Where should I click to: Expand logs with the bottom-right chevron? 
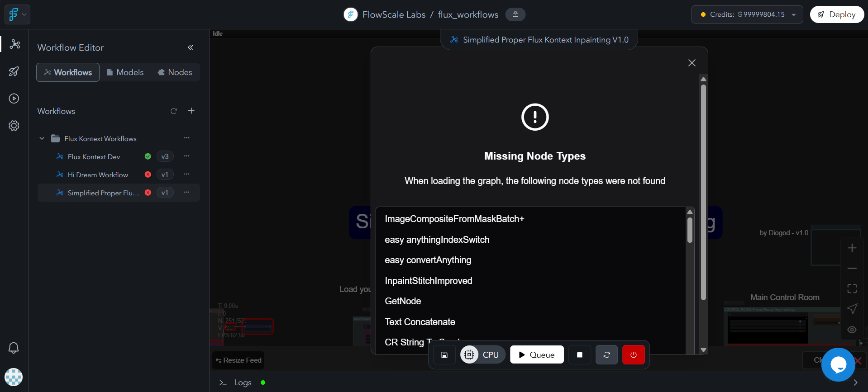(855, 383)
